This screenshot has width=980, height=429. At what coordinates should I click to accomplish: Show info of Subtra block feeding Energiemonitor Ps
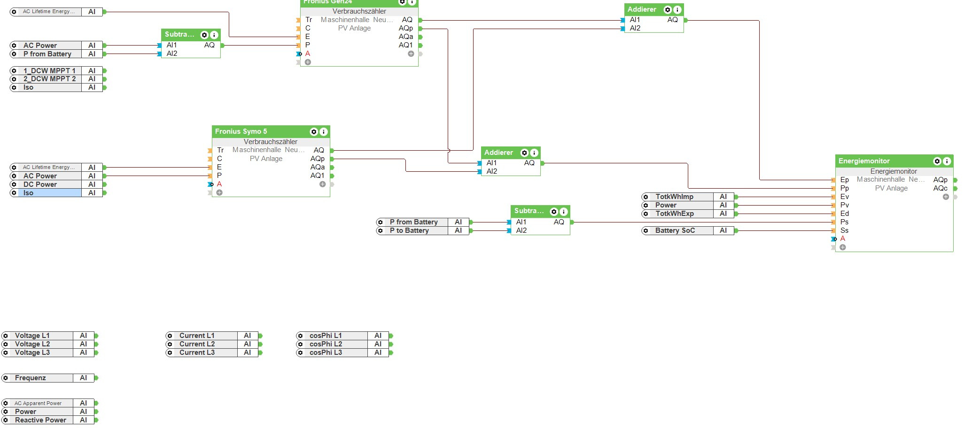point(563,212)
